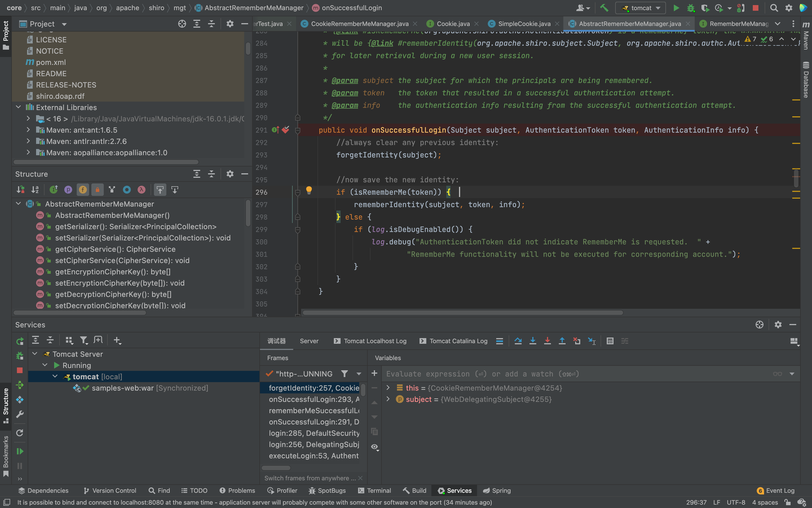The image size is (812, 508).
Task: Click the Build project hammer icon
Action: point(604,8)
